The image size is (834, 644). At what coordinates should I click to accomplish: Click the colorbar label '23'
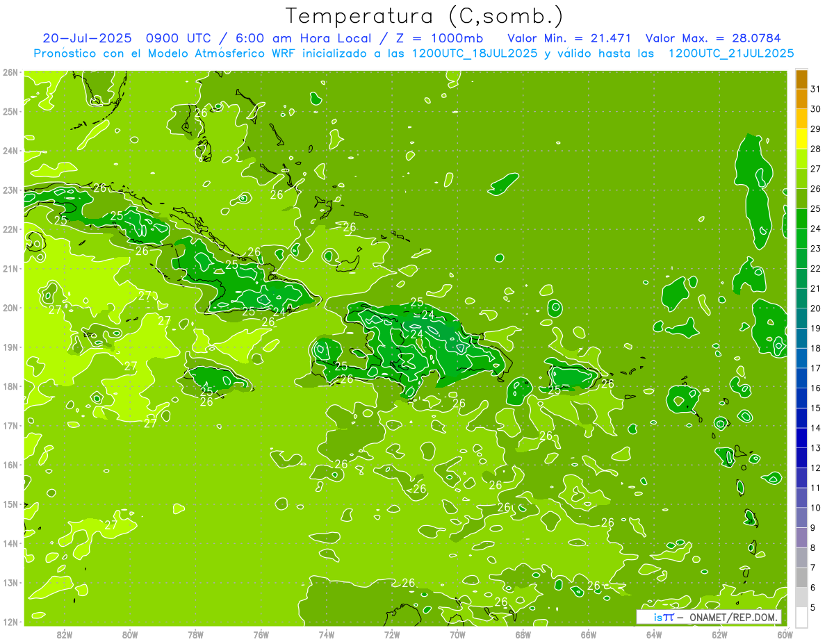(x=815, y=249)
